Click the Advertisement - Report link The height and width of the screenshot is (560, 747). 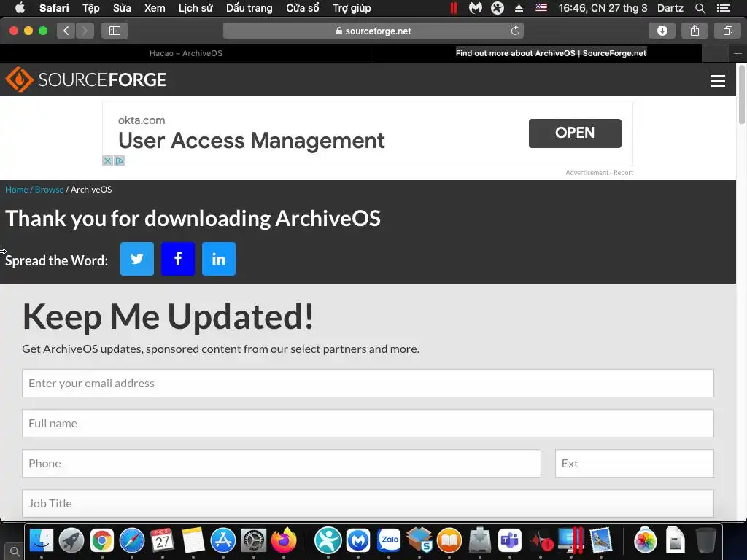click(x=599, y=172)
